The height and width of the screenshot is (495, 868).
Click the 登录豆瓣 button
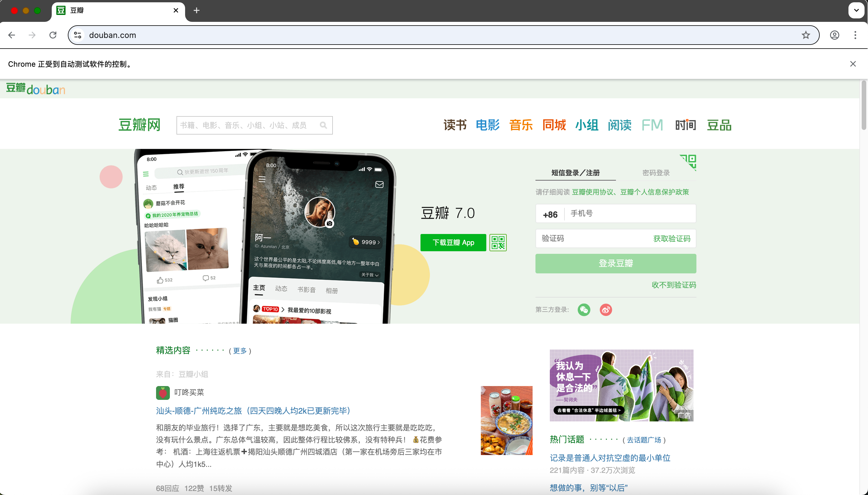tap(616, 264)
